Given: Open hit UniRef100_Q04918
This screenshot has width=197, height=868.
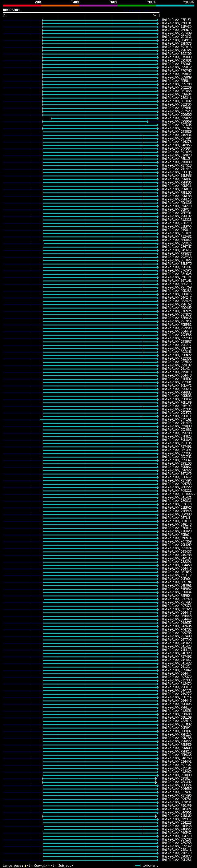Looking at the screenshot, I should [x=176, y=40].
